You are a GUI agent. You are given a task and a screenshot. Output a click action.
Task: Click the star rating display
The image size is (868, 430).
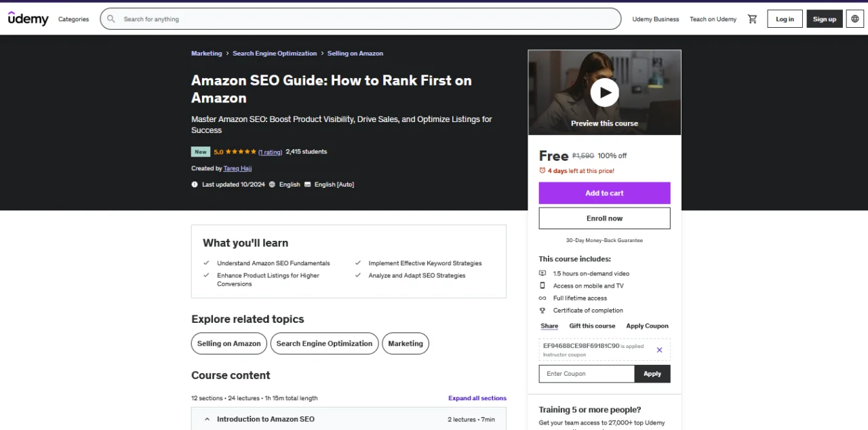(x=241, y=152)
